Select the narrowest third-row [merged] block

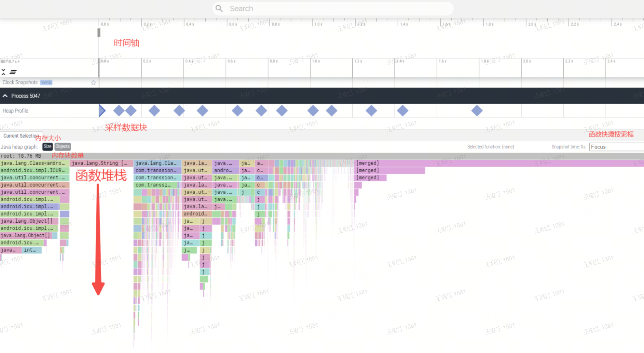point(370,178)
